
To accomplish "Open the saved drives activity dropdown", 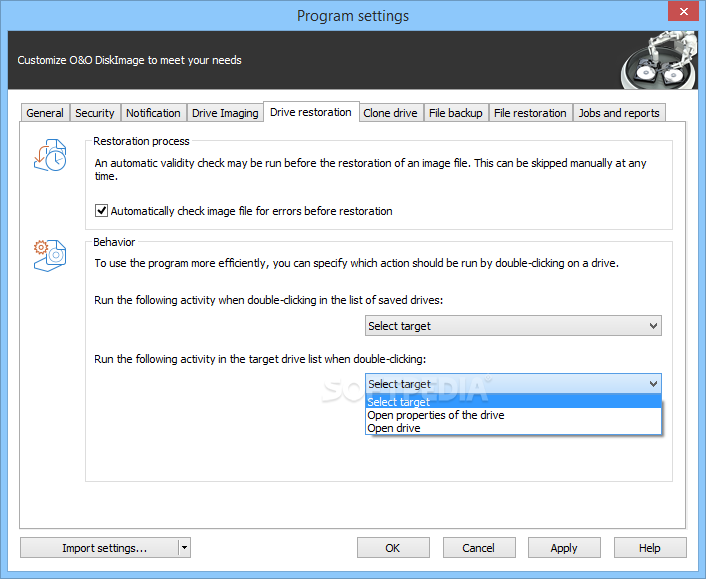I will [513, 326].
